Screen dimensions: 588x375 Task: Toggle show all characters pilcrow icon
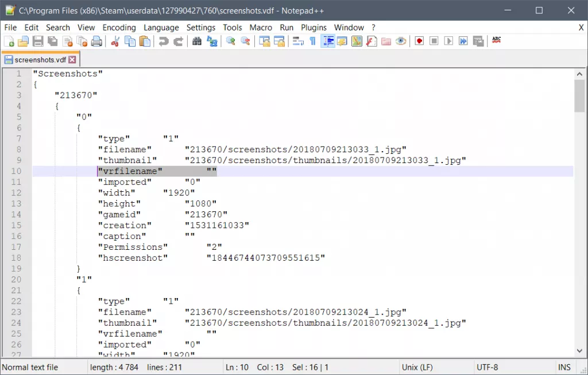pyautogui.click(x=312, y=41)
